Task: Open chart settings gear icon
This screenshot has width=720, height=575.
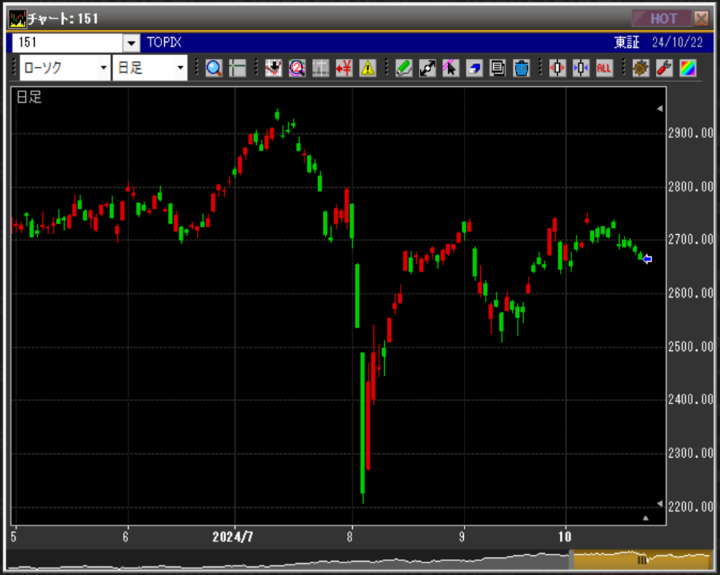Action: pos(640,68)
